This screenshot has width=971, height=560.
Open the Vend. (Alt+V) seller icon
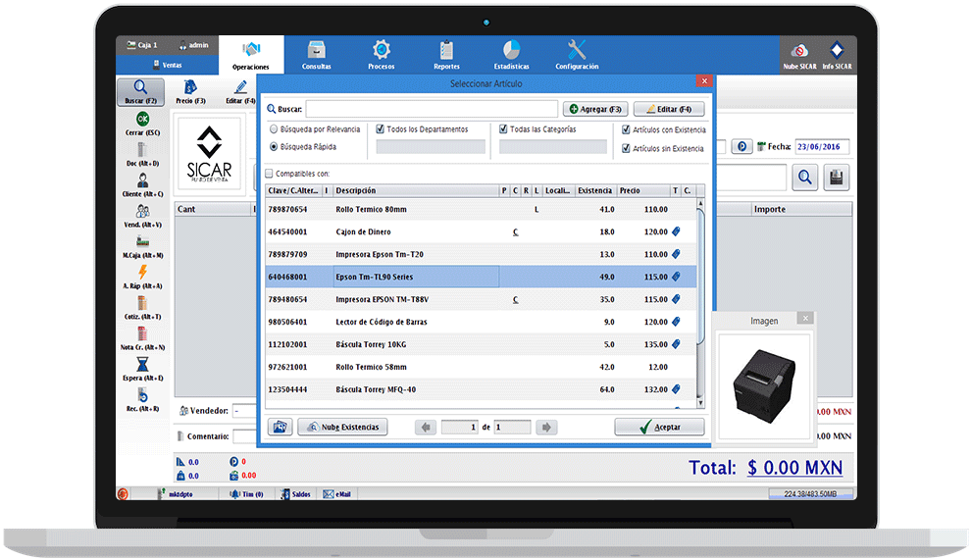pos(142,211)
